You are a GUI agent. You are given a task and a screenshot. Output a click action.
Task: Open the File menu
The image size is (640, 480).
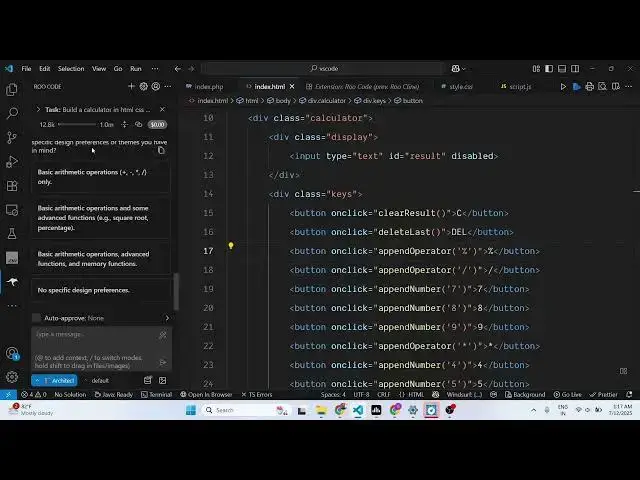(x=27, y=69)
